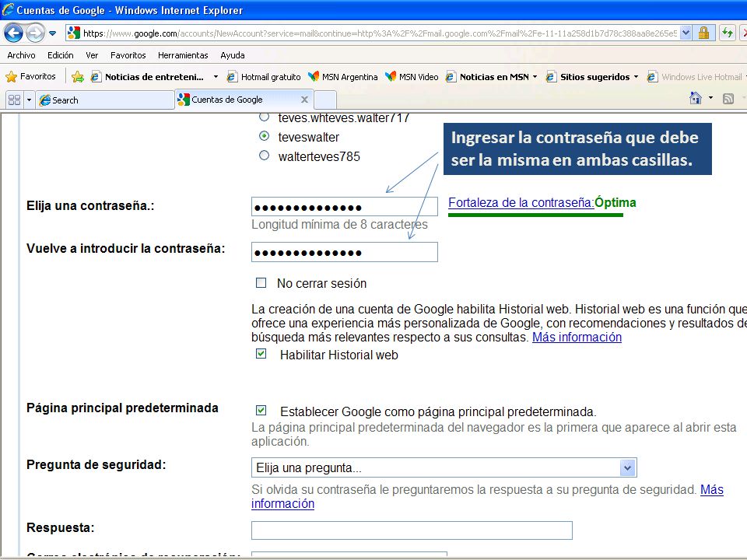
Task: Open the Edición menu
Action: pos(61,55)
